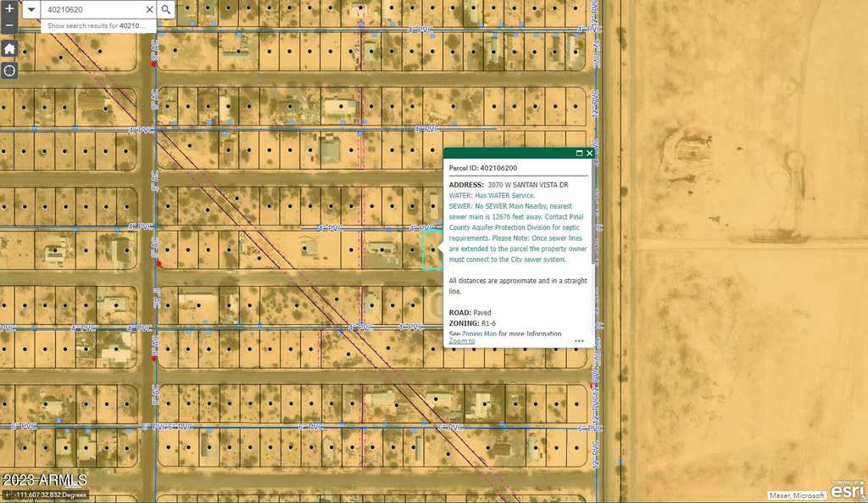Select the address 3070 W SANTAN VISTA DR
868x503 pixels.
pos(527,185)
